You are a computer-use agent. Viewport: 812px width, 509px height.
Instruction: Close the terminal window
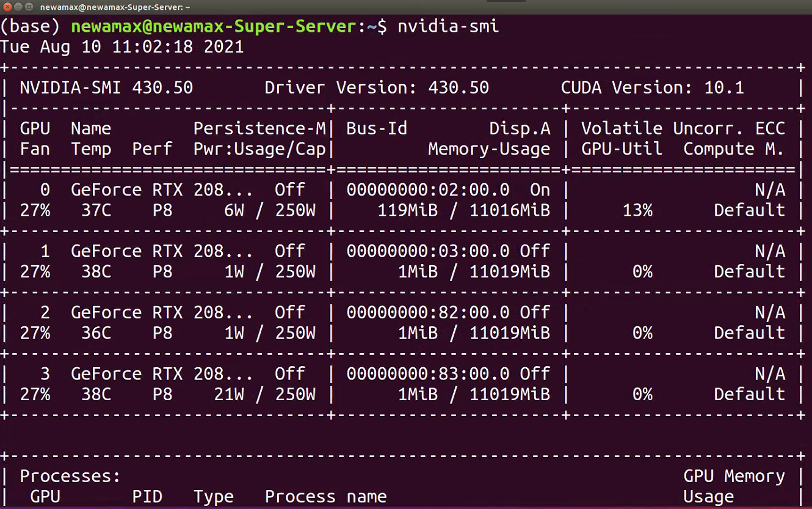point(7,7)
